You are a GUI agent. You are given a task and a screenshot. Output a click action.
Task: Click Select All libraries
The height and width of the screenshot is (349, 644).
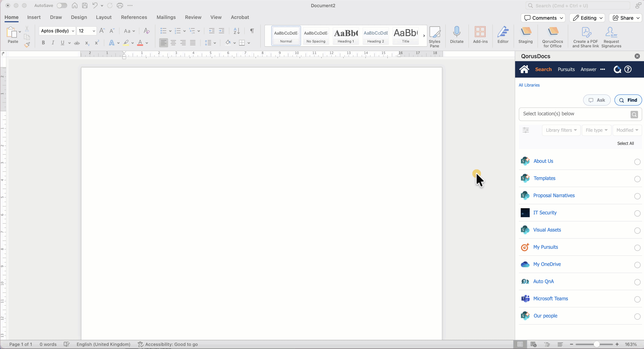point(626,143)
